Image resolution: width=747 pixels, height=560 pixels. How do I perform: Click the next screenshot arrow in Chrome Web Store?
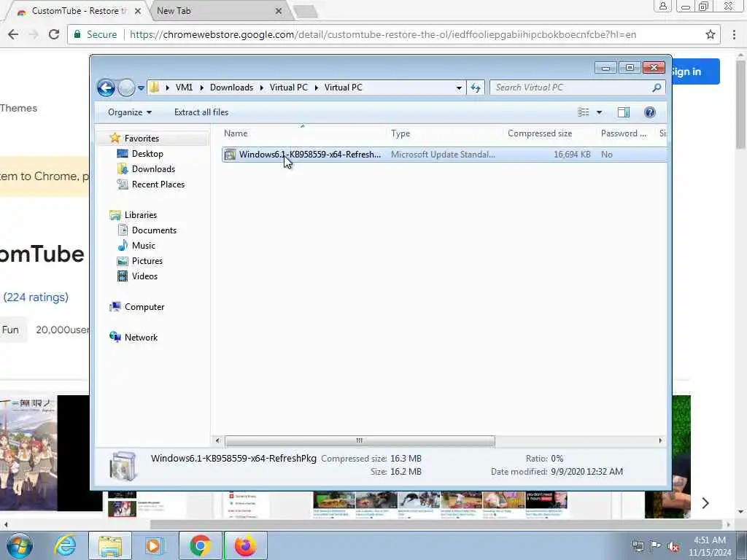[705, 503]
